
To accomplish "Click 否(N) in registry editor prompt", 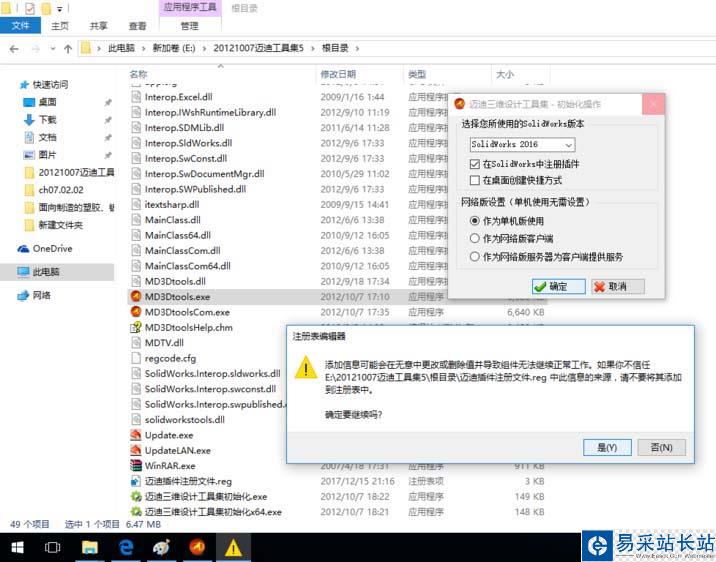I will click(661, 447).
